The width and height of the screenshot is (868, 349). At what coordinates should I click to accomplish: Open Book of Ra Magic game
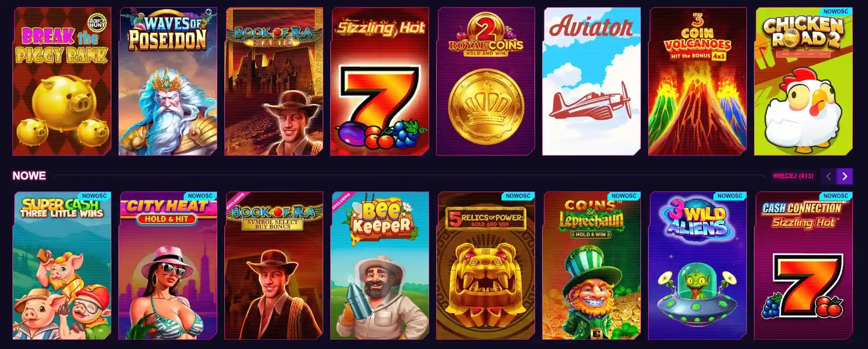[x=274, y=81]
